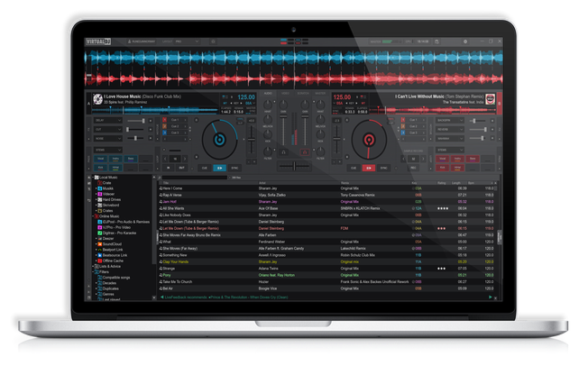
Task: Click the track search field
Action: tap(195, 178)
